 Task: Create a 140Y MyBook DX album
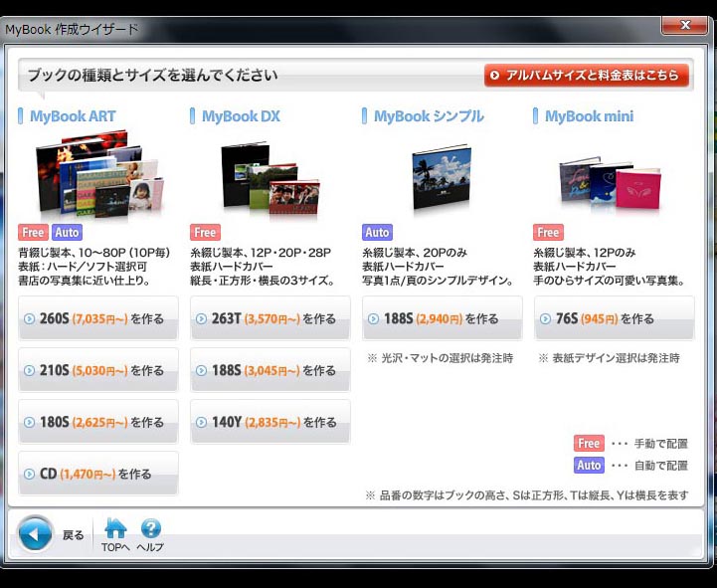coord(269,422)
